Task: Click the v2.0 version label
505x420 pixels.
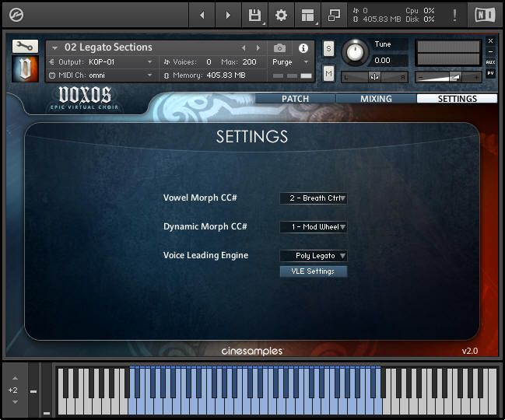Action: click(x=470, y=351)
